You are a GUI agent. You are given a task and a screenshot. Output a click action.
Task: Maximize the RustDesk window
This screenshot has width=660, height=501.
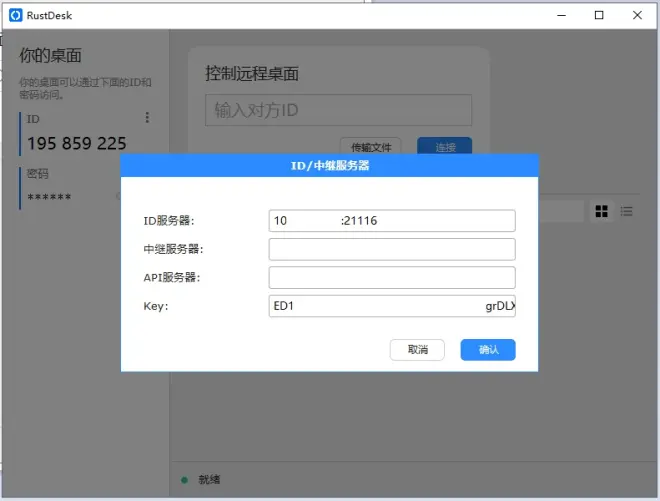click(x=599, y=15)
